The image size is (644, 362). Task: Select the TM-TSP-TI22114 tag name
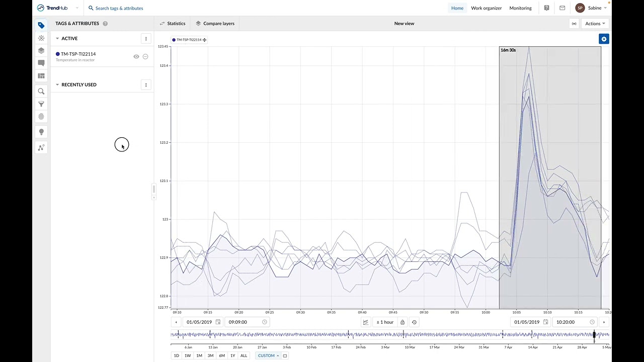78,54
